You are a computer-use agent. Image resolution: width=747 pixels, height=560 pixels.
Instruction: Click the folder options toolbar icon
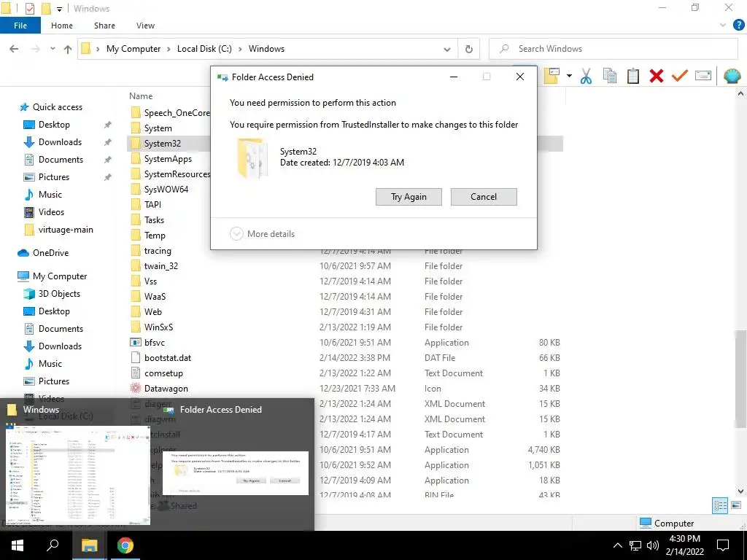coord(551,76)
